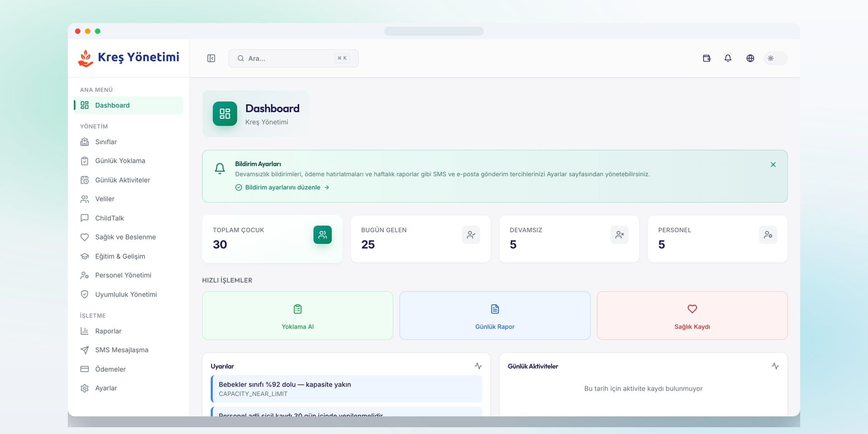Click the ChildTalk chat bubble icon
868x434 pixels.
(x=85, y=218)
